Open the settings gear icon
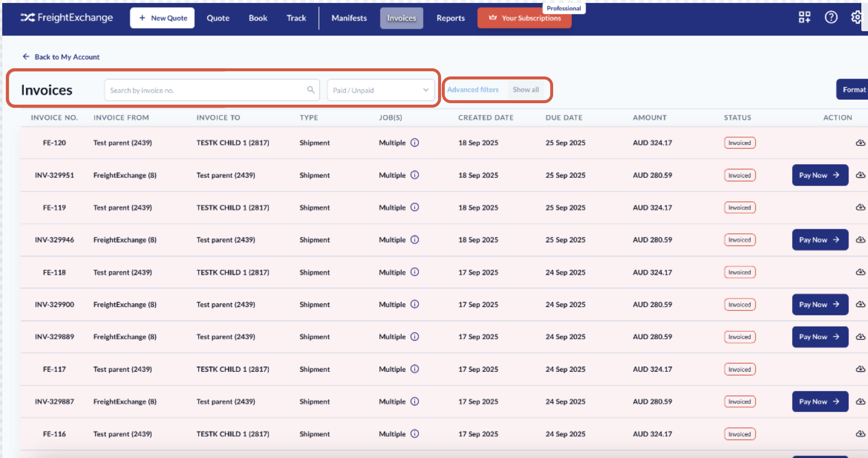This screenshot has width=868, height=458. click(857, 17)
